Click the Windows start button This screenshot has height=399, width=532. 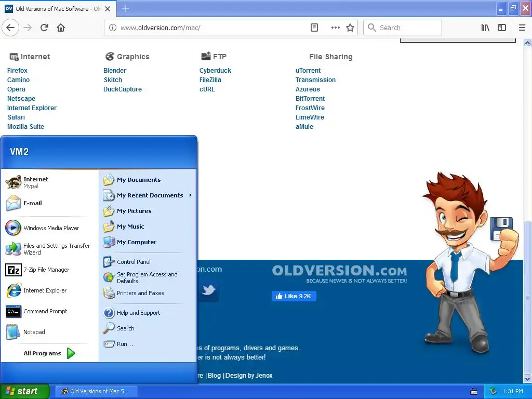click(24, 391)
